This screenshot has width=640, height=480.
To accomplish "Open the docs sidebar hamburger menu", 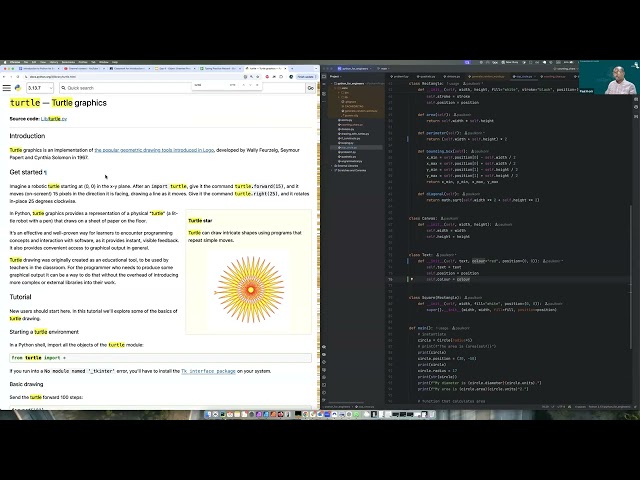I will (x=7, y=88).
